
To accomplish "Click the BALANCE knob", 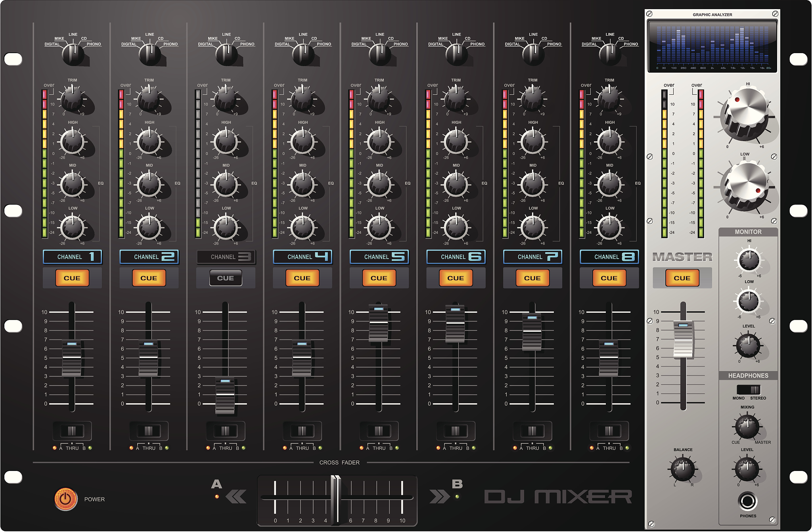I will 682,468.
